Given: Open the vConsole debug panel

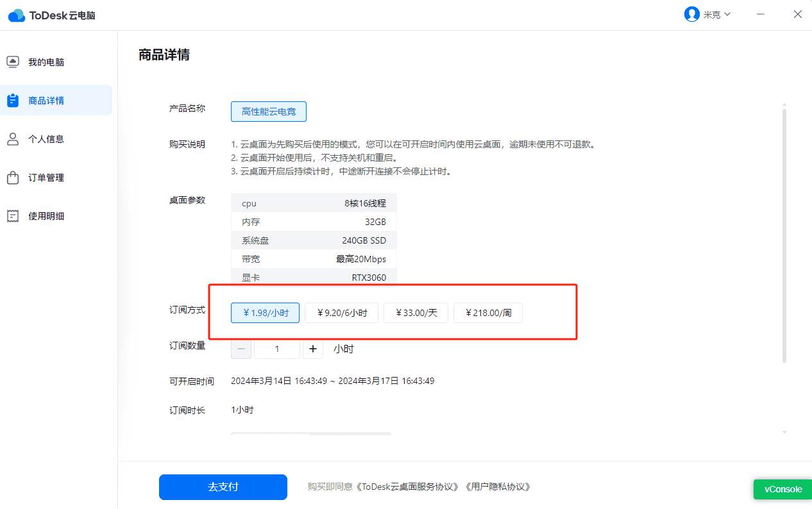Looking at the screenshot, I should click(x=782, y=489).
